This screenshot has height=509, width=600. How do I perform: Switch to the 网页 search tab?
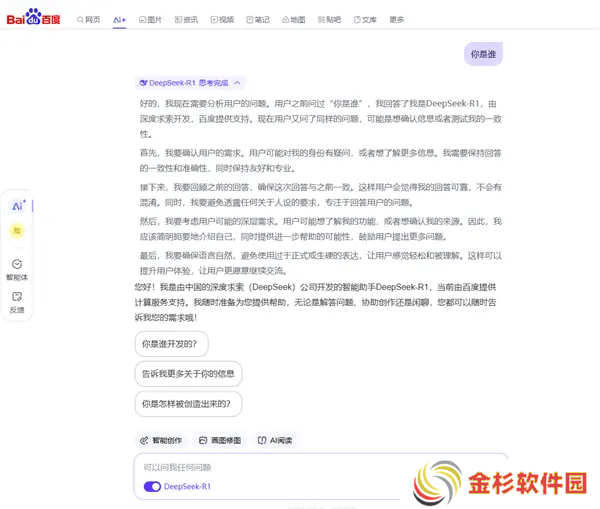point(88,20)
